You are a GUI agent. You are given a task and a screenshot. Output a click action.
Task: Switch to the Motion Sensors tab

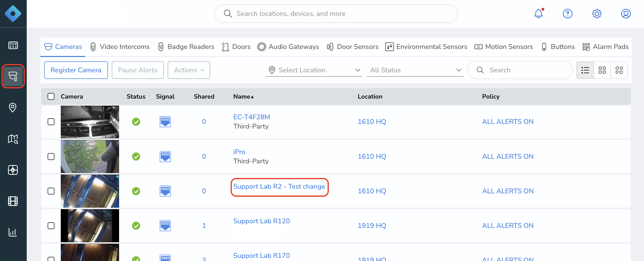tap(504, 47)
